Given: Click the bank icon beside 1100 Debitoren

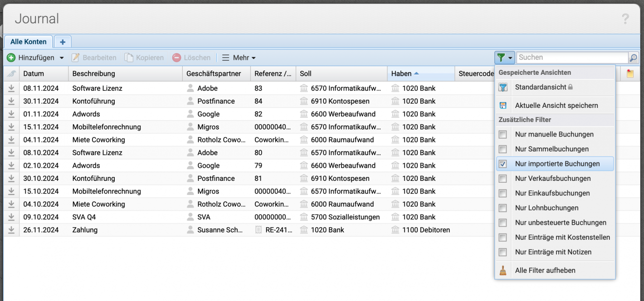Looking at the screenshot, I should coord(395,230).
